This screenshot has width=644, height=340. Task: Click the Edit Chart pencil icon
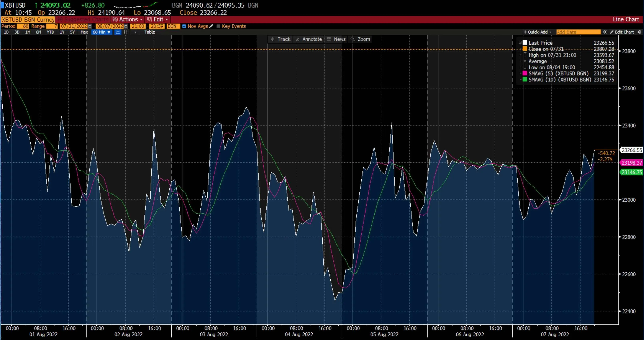pos(612,32)
